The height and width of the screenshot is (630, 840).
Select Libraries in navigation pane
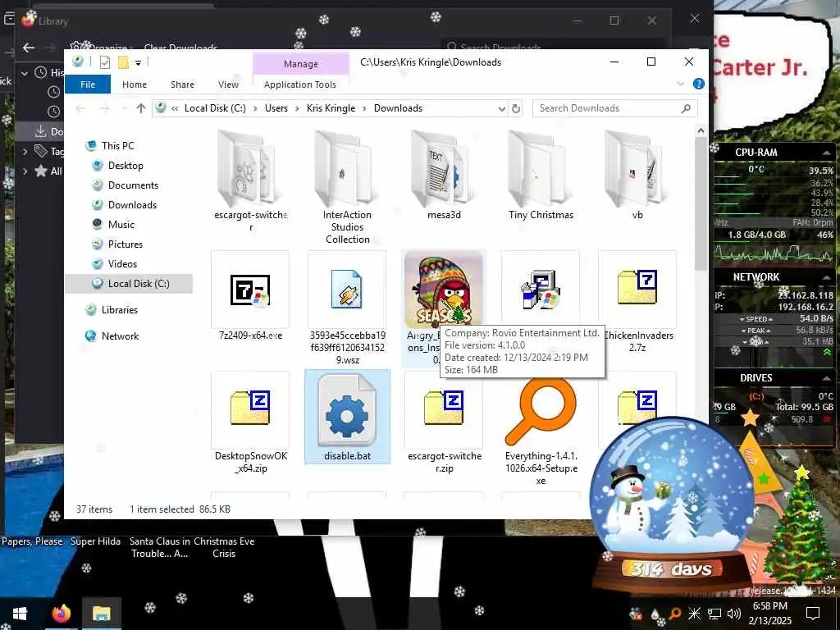[112, 309]
